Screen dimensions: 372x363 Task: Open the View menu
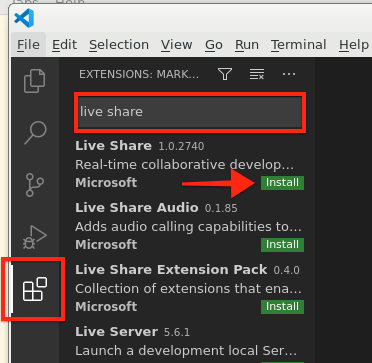pyautogui.click(x=177, y=45)
